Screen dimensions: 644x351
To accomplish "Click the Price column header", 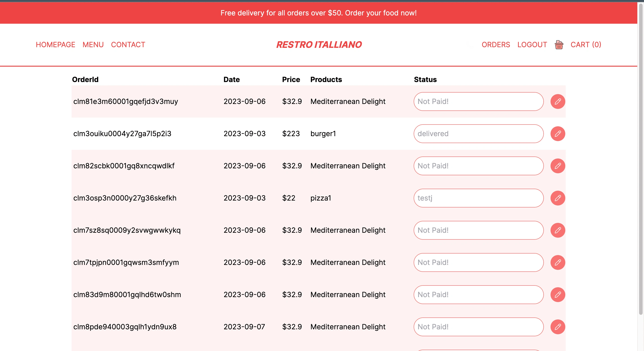I will pos(291,80).
